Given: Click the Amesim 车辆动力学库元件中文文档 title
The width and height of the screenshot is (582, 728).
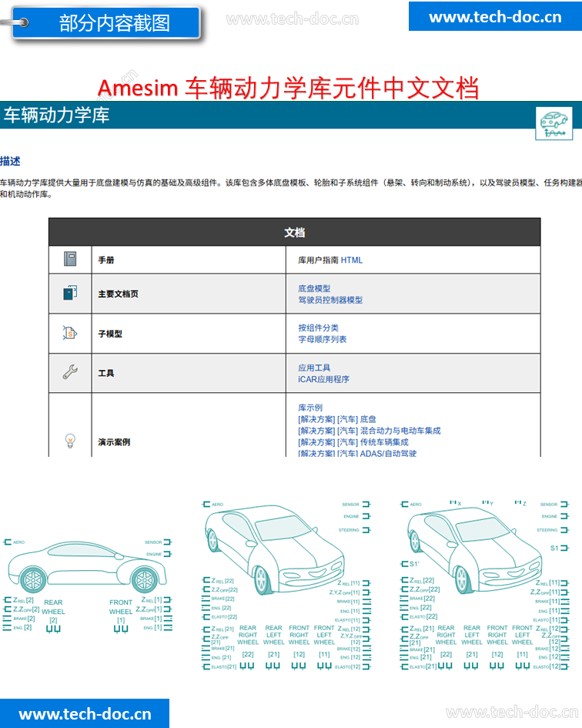Looking at the screenshot, I should coord(288,87).
